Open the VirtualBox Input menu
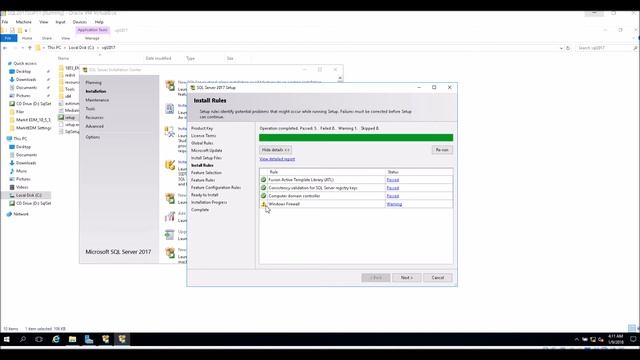 60,22
